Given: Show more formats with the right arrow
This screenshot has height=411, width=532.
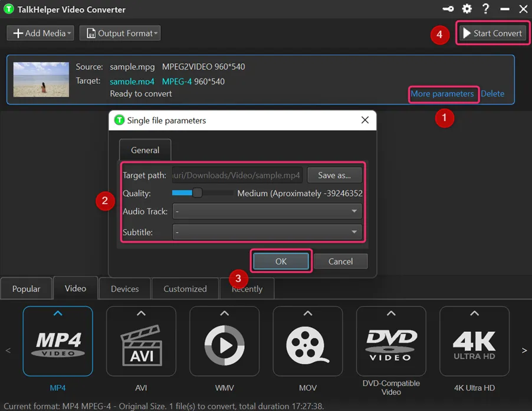Looking at the screenshot, I should tap(524, 350).
